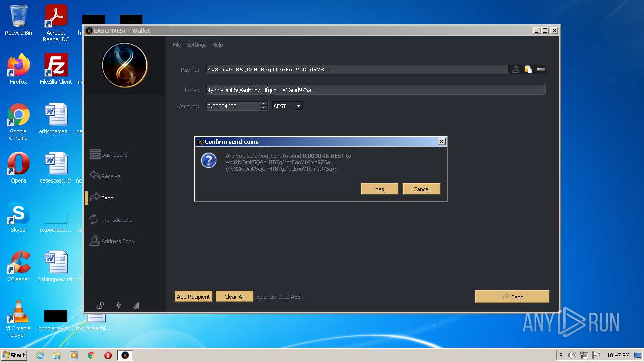
Task: Open media player from taskbar
Action: (x=74, y=355)
